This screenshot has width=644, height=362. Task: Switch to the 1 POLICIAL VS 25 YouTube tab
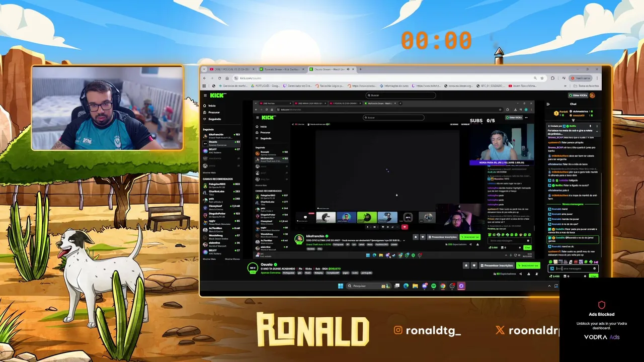(231, 69)
